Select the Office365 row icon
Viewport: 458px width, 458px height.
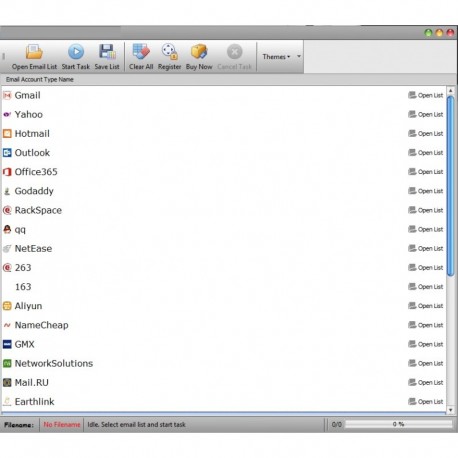[x=7, y=172]
